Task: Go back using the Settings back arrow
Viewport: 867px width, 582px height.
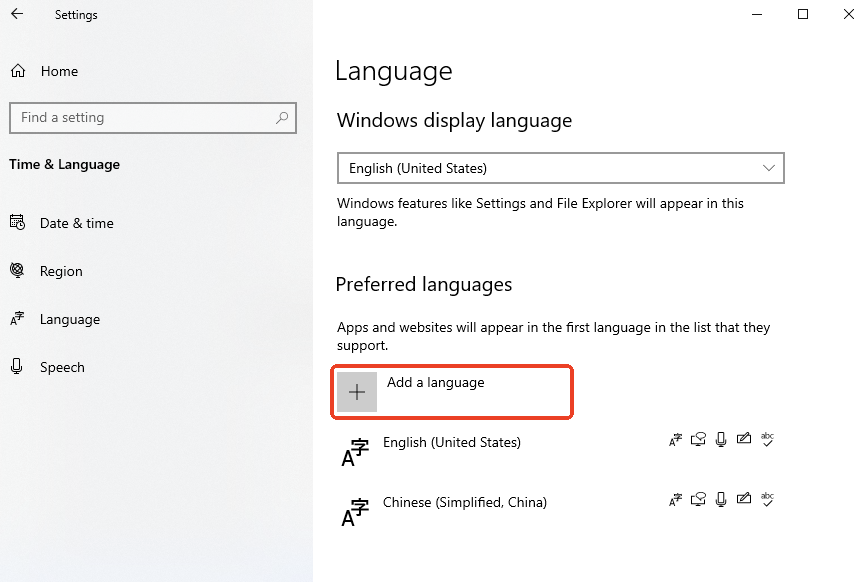Action: [x=17, y=14]
